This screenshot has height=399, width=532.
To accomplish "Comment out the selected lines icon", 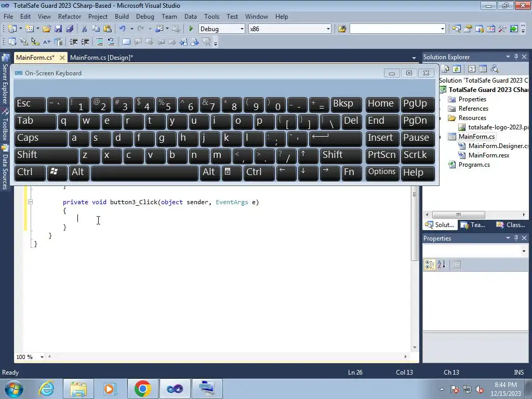I will [x=100, y=42].
